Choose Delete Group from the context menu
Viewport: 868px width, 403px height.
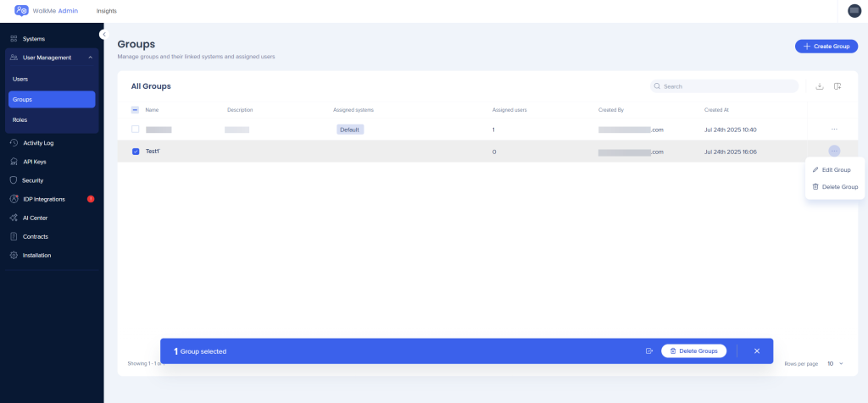tap(835, 186)
